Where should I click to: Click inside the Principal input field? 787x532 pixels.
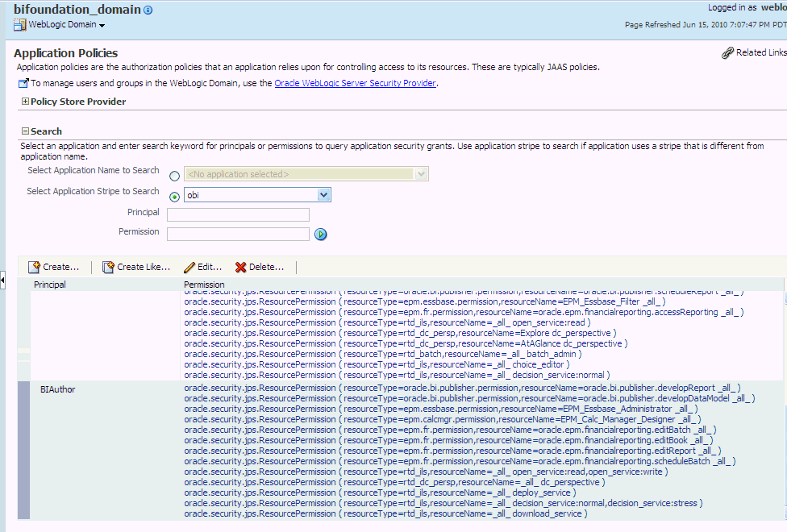point(237,214)
